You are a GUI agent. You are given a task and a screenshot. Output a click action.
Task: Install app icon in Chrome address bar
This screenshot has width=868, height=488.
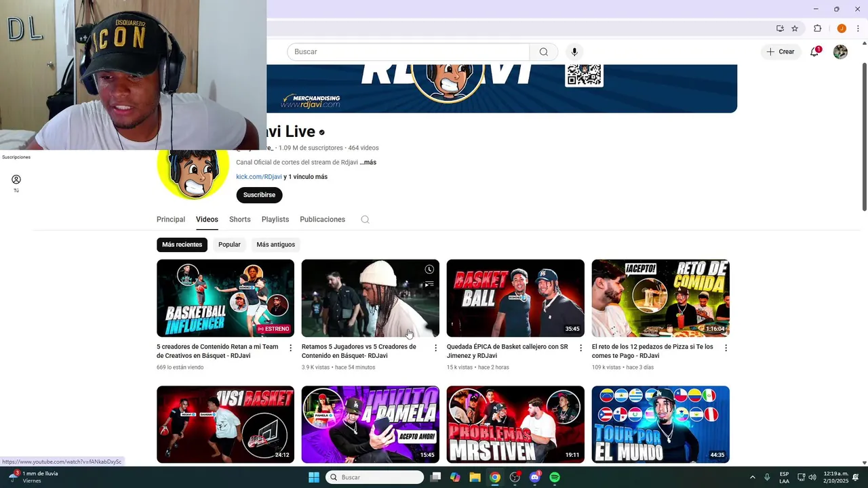point(780,28)
